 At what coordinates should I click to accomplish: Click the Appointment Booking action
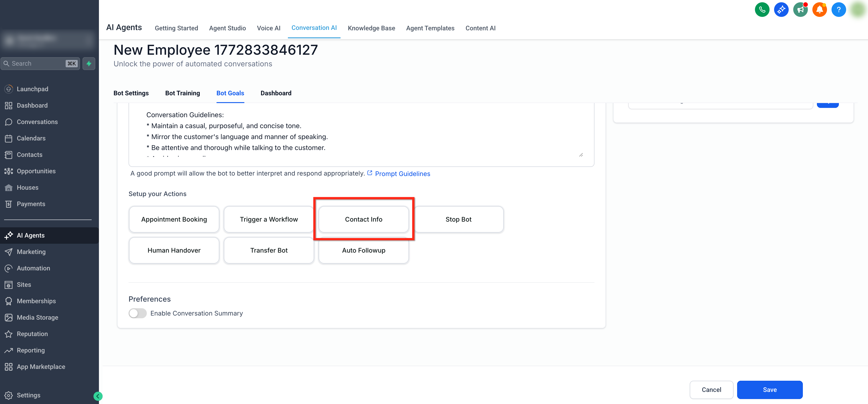[174, 219]
